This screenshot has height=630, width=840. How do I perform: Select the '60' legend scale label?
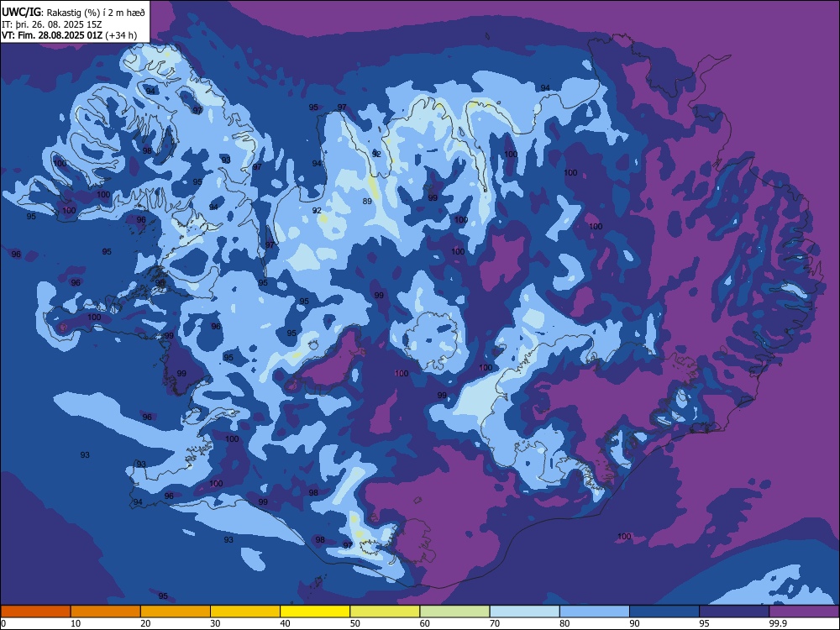click(x=425, y=623)
